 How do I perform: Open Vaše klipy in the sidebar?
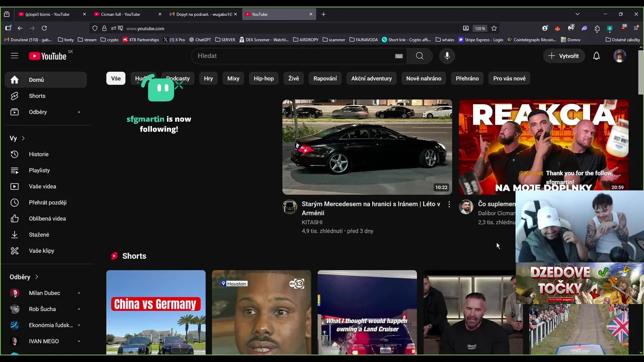(x=46, y=250)
